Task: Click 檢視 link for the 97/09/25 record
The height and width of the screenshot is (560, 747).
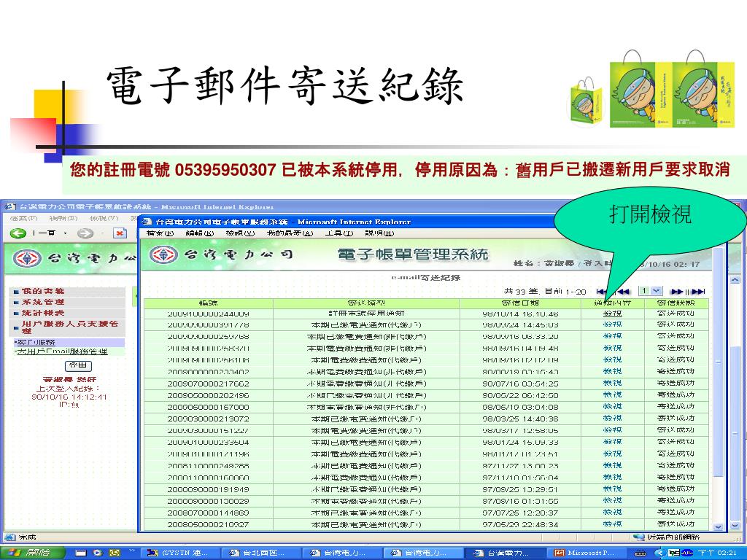Action: click(x=612, y=489)
